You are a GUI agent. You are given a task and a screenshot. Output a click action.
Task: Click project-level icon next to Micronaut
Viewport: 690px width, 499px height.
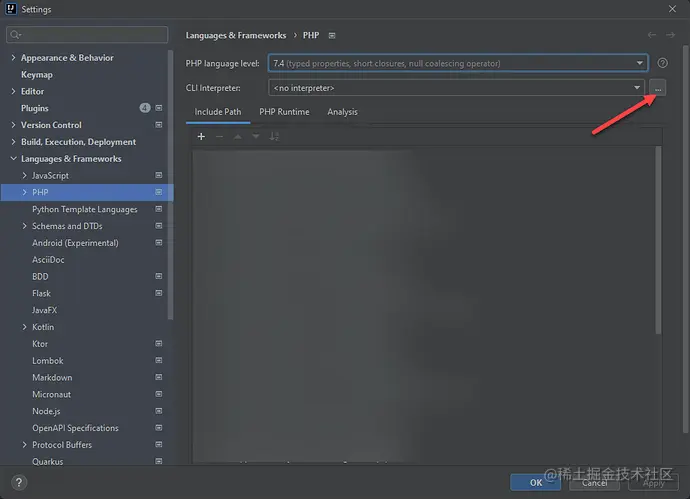tap(159, 394)
